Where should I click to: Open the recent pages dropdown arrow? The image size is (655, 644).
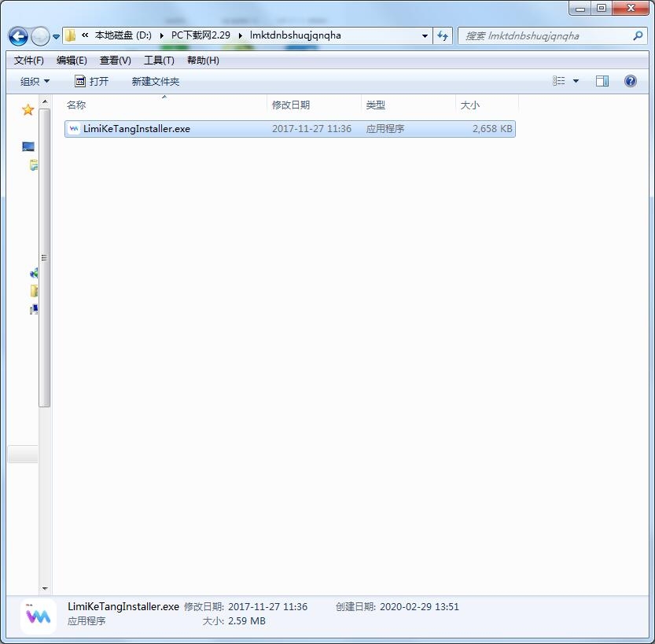point(57,37)
